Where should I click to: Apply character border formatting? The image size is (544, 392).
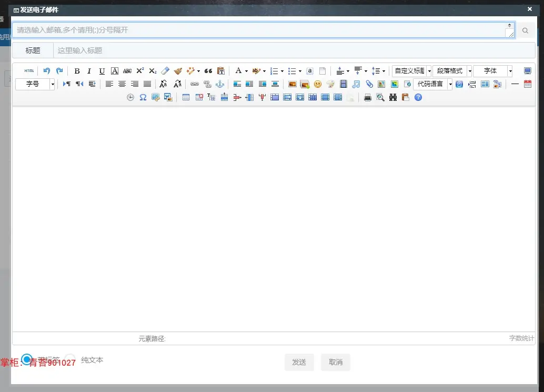click(x=115, y=71)
